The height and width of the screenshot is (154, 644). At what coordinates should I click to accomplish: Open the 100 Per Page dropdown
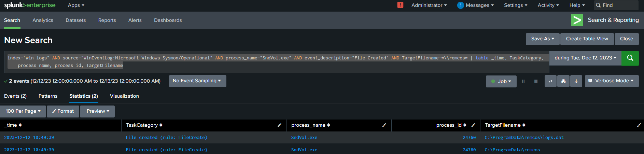point(23,111)
